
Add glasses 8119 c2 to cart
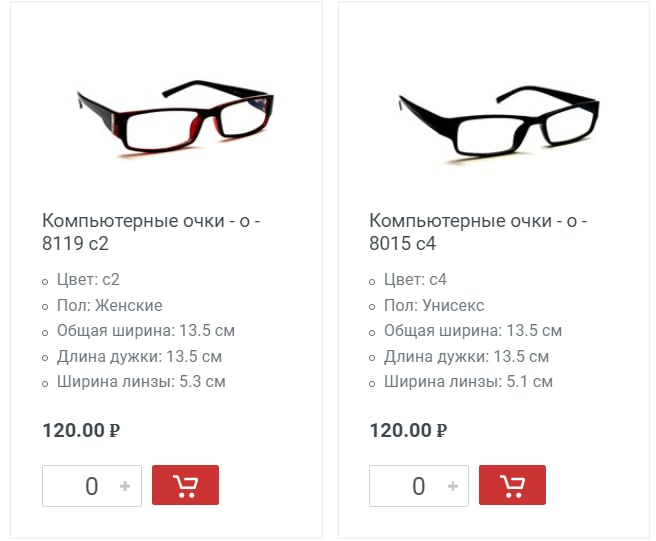coord(185,485)
